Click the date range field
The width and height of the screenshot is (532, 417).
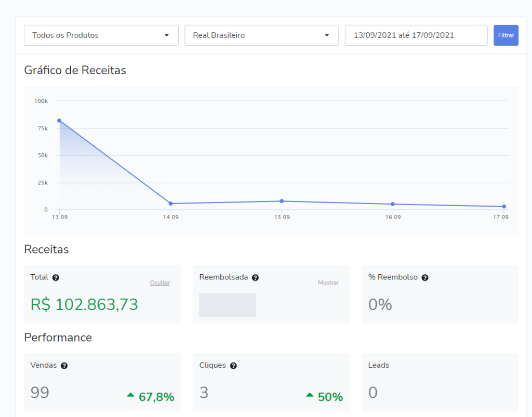point(416,35)
